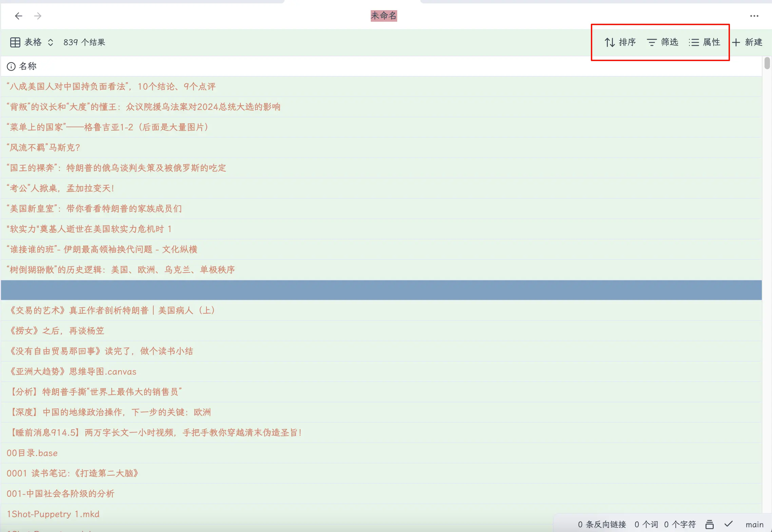772x532 pixels.
Task: Open the 名称 column header menu
Action: click(x=27, y=66)
